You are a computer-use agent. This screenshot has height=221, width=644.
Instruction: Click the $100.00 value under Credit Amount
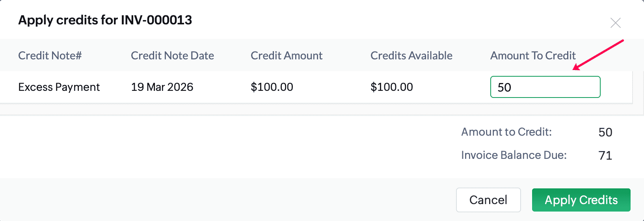tap(272, 87)
